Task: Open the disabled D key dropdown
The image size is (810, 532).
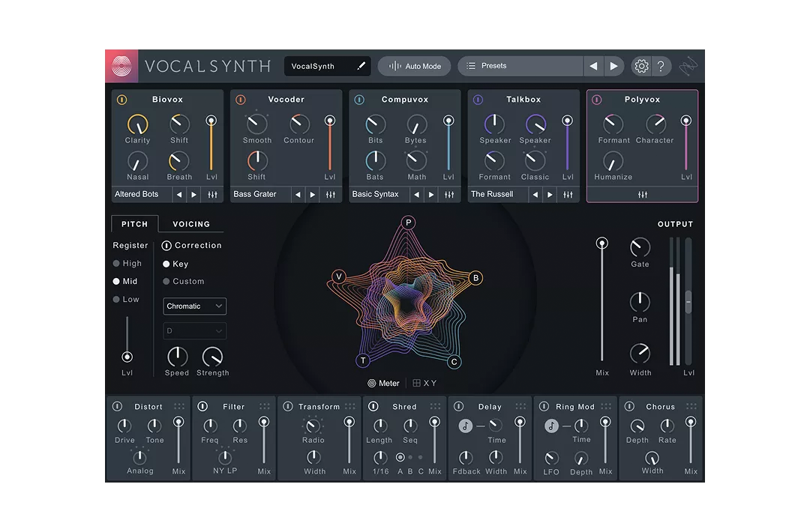Action: pos(195,330)
